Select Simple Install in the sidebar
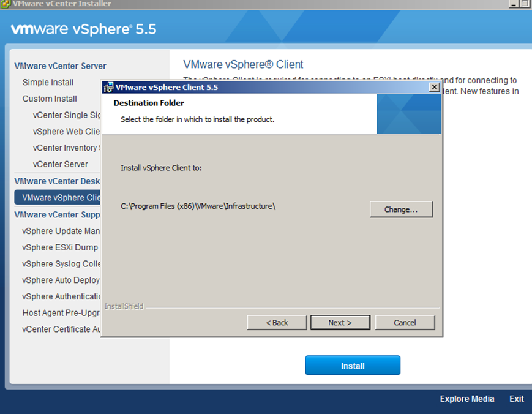532x414 pixels. click(48, 82)
